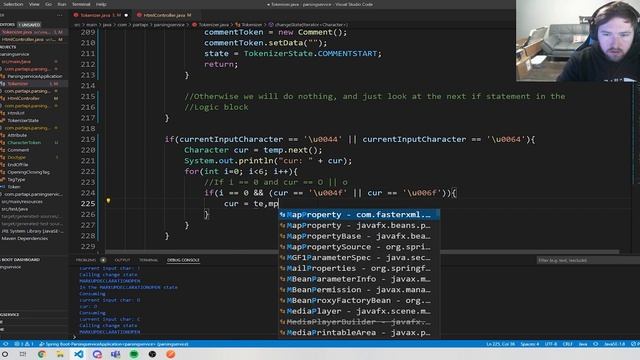Select Attribute class in project tree
Image resolution: width=640 pixels, height=360 pixels.
tap(17, 135)
